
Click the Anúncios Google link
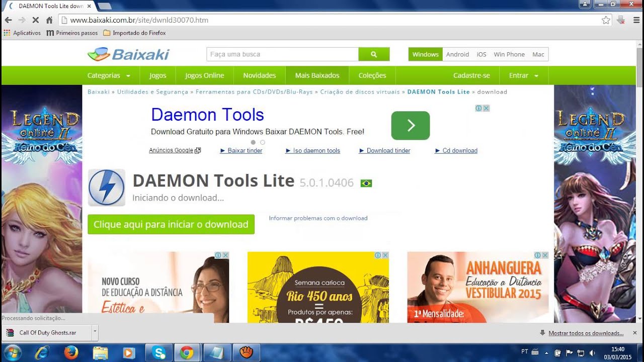(175, 150)
